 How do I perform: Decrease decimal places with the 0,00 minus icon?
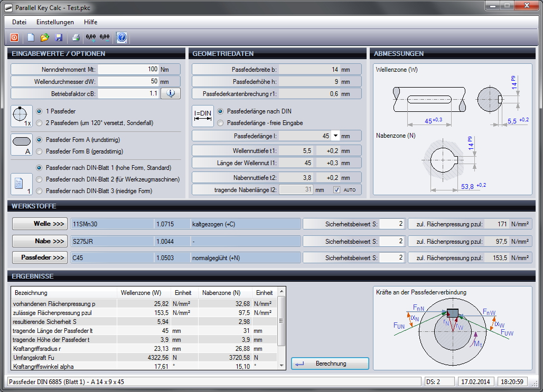(x=105, y=37)
